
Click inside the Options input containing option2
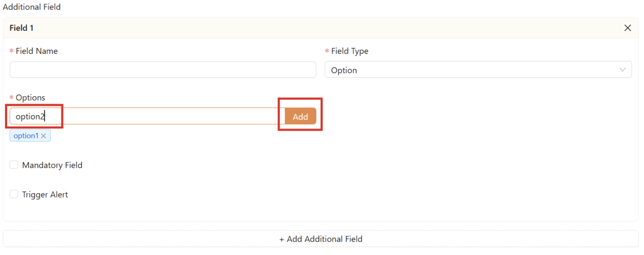tap(145, 116)
